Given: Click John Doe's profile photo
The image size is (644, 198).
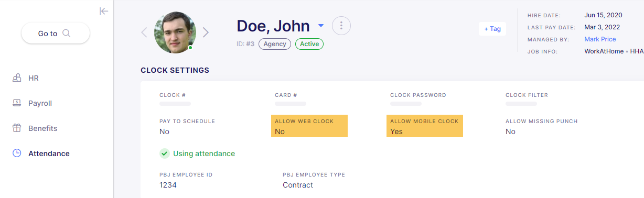Looking at the screenshot, I should coord(175,32).
